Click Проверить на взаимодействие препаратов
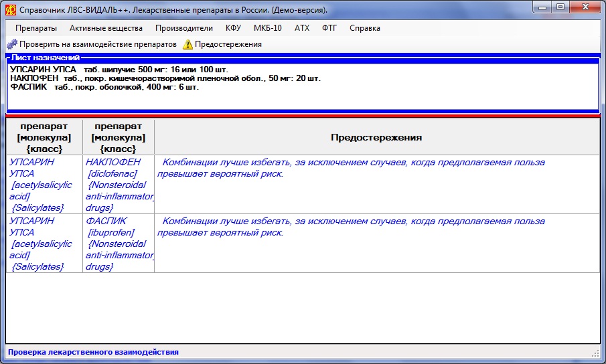Screen dimensions: 606x364 [x=98, y=44]
